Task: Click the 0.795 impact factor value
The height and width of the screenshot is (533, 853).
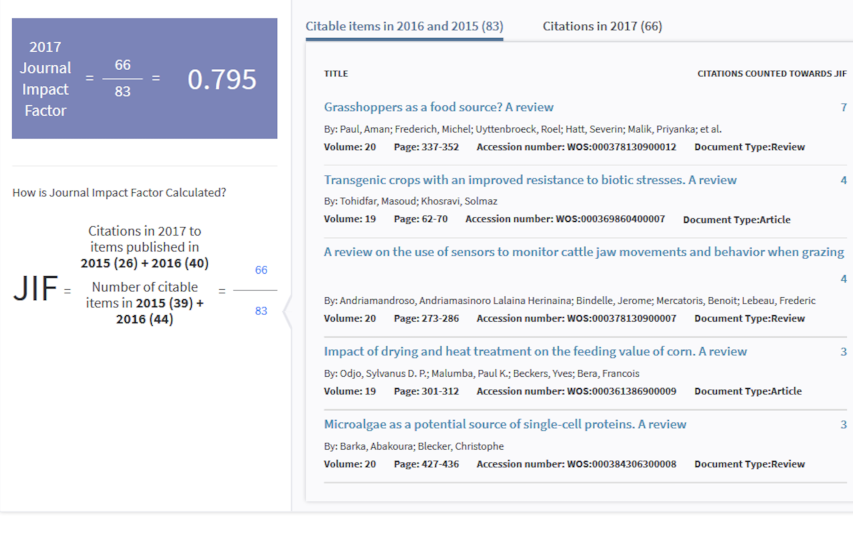Action: 222,79
